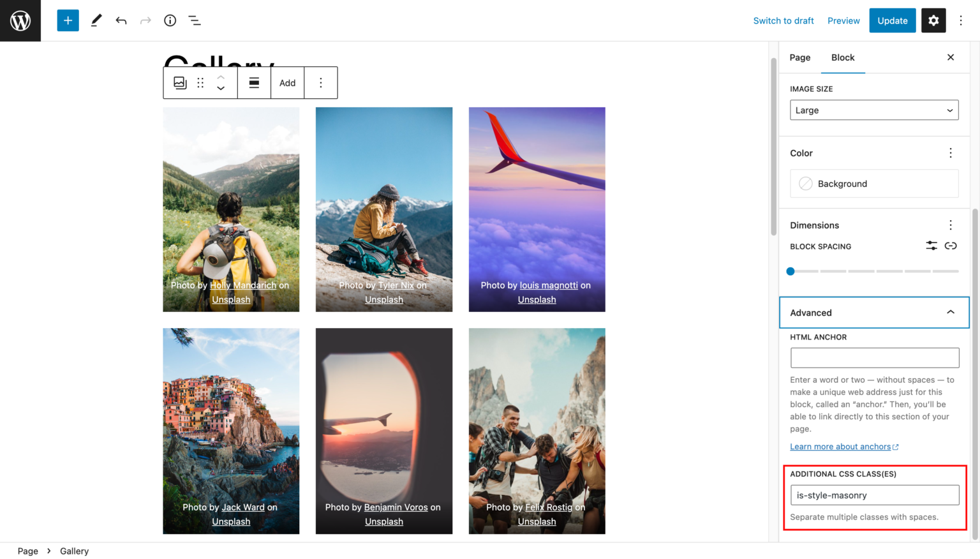Open the Learn more about anchors link
Image resolution: width=980 pixels, height=559 pixels.
(840, 446)
